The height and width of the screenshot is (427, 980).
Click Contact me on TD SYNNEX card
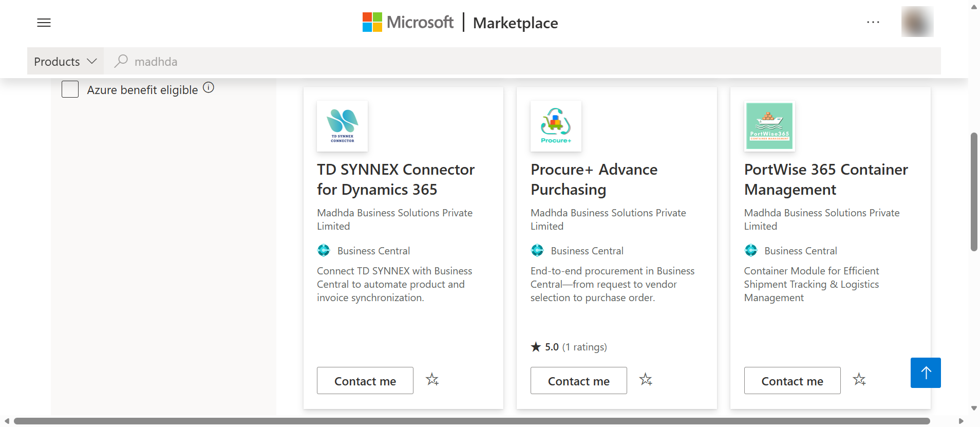coord(365,381)
